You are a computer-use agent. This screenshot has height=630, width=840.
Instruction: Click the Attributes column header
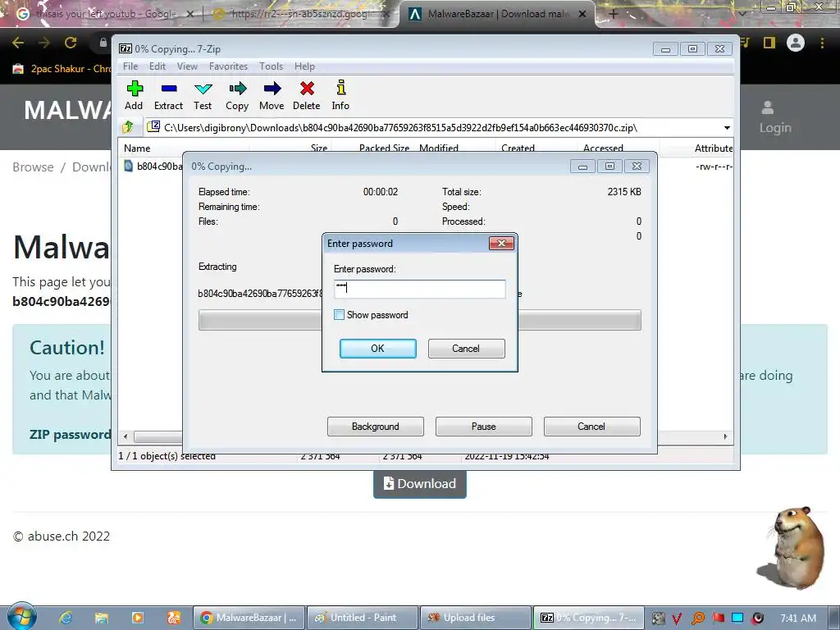point(714,148)
